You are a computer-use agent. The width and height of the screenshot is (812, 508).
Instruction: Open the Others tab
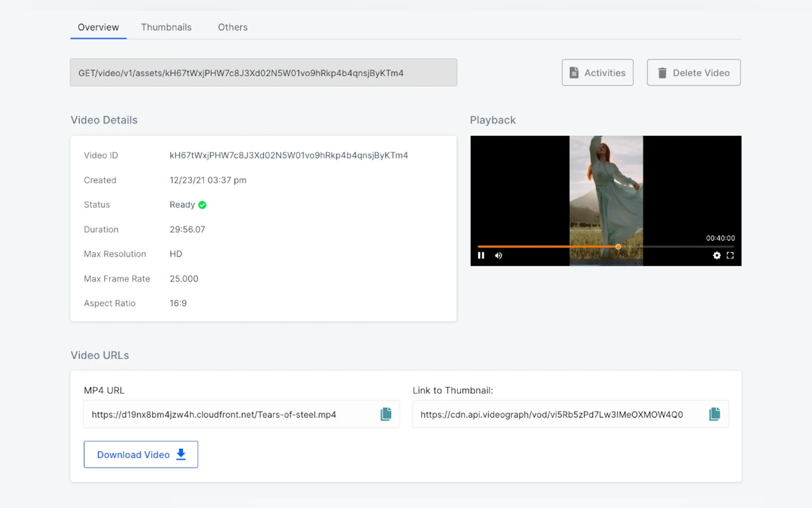(x=233, y=27)
